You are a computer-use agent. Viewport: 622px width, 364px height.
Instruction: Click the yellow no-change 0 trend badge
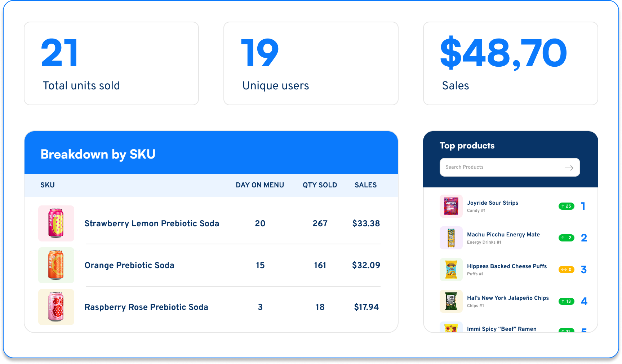pyautogui.click(x=566, y=270)
